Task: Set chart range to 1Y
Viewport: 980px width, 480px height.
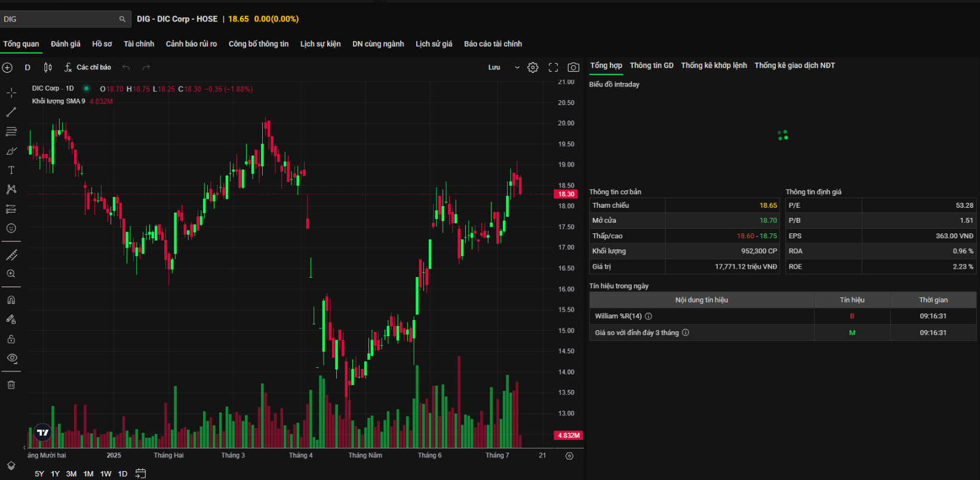Action: (x=55, y=473)
